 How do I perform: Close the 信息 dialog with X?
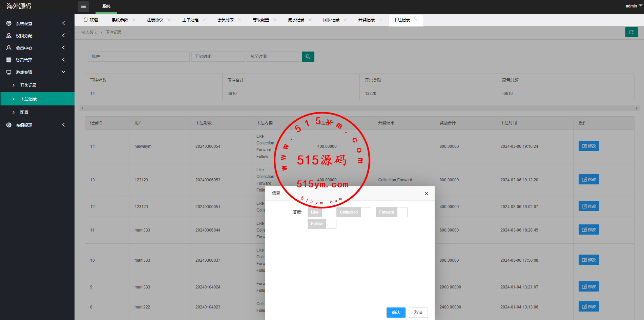click(426, 194)
